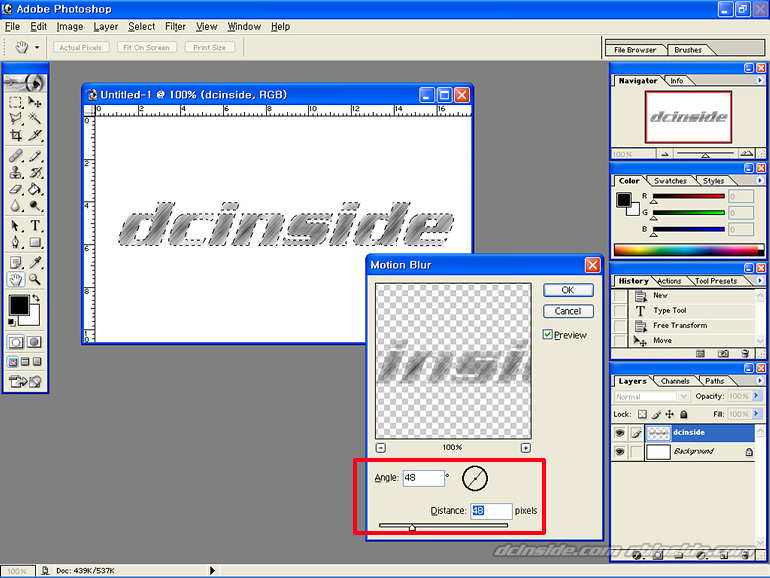
Task: Select the Burn tool
Action: pyautogui.click(x=34, y=205)
